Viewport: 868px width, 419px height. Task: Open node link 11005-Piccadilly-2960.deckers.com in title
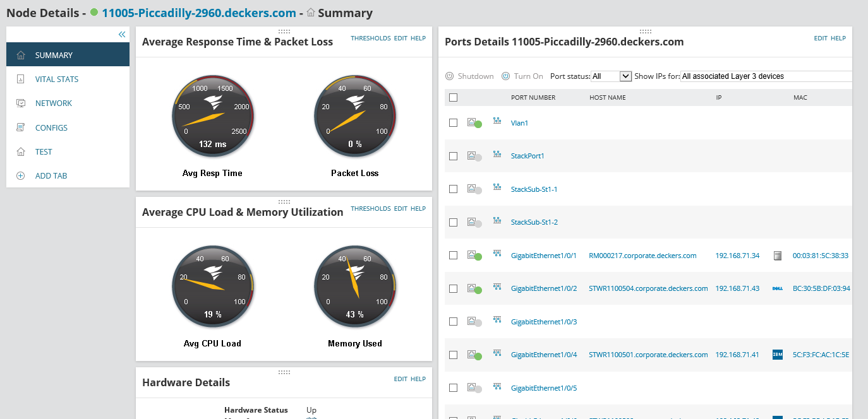pyautogui.click(x=199, y=13)
